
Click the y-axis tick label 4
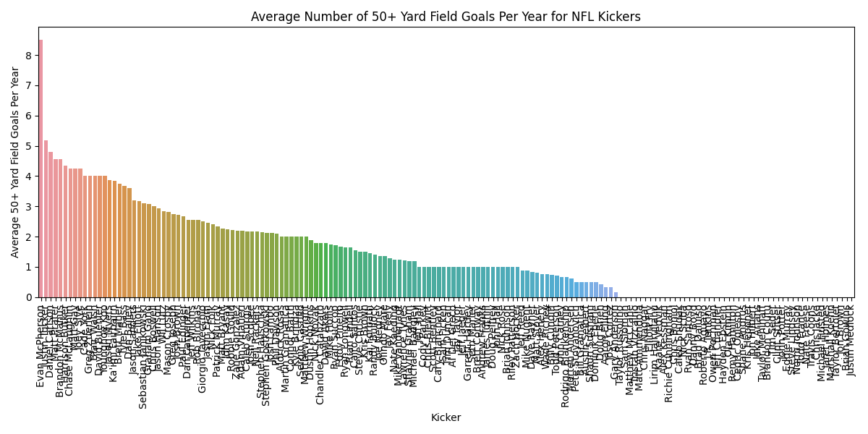coord(29,176)
